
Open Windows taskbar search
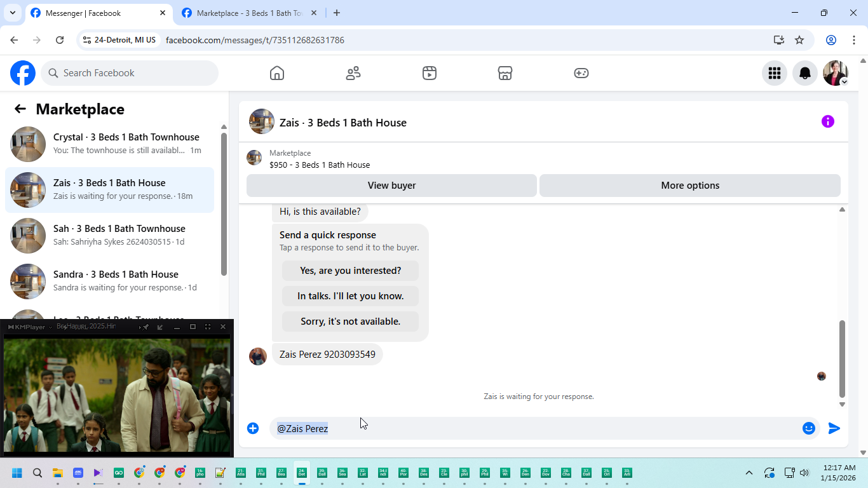coord(37,473)
